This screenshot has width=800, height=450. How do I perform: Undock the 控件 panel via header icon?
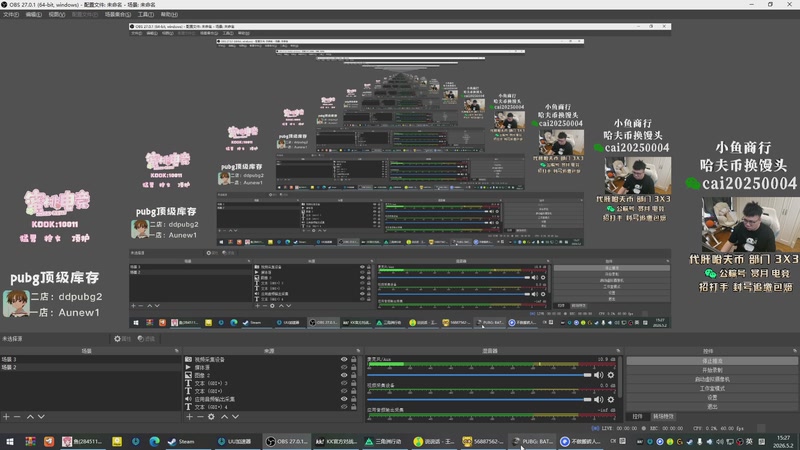[795, 351]
